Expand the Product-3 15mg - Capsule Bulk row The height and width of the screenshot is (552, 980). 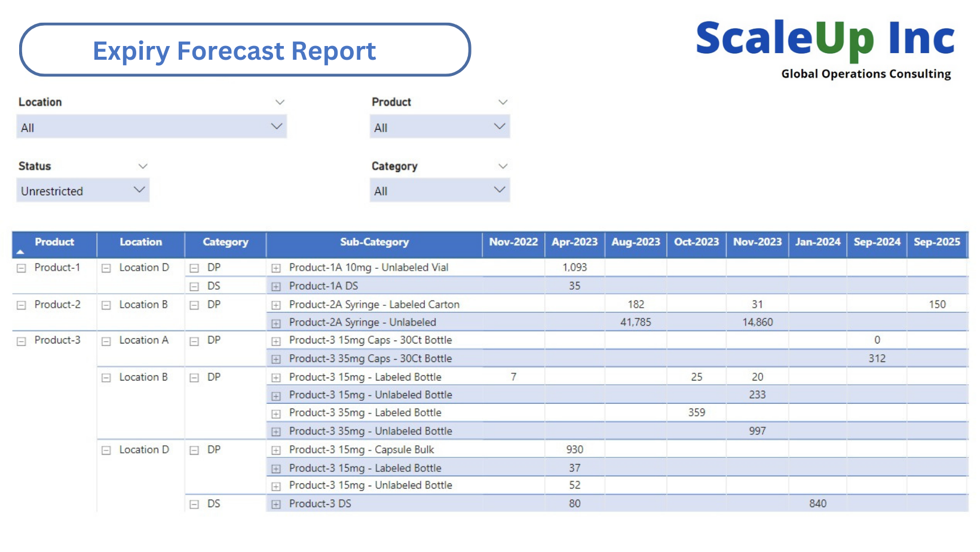(x=276, y=449)
